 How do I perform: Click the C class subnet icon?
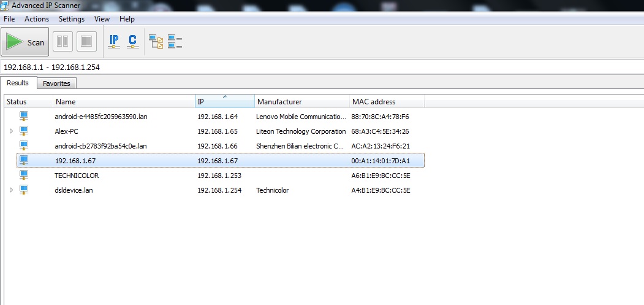click(x=132, y=41)
